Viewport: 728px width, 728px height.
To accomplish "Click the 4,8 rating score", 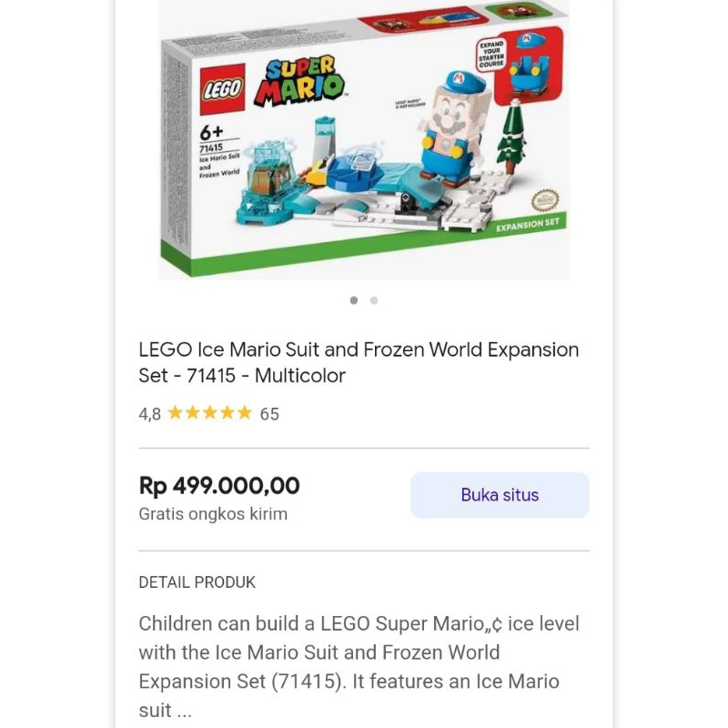I will point(149,414).
